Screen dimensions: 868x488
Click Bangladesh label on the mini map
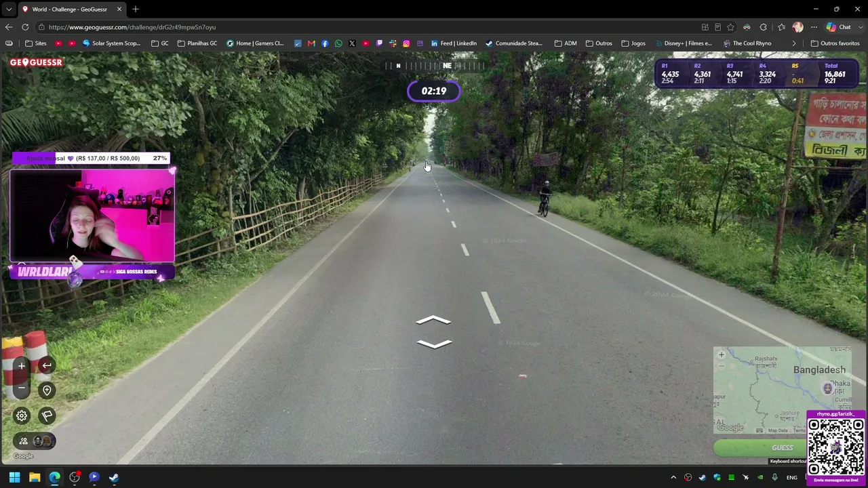pos(819,369)
